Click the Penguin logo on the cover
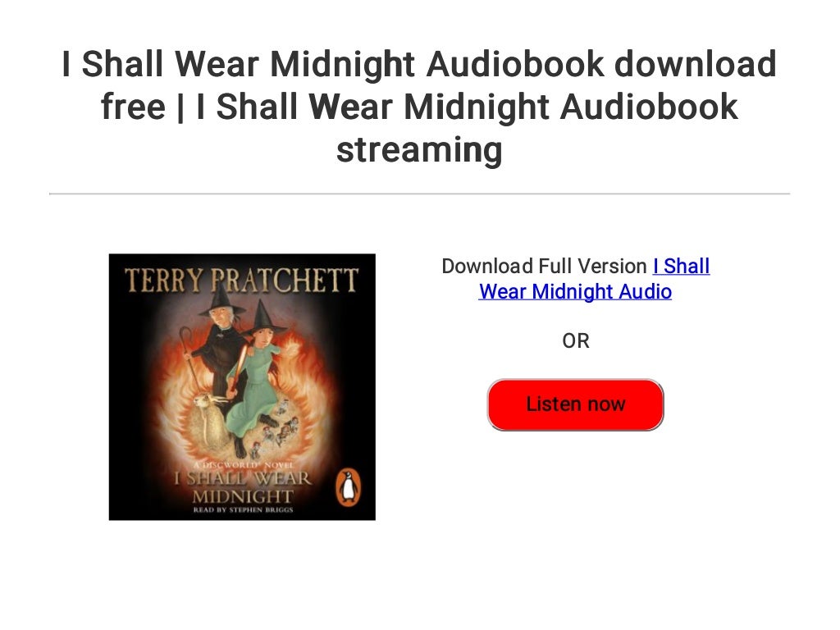840x630 pixels. [348, 487]
